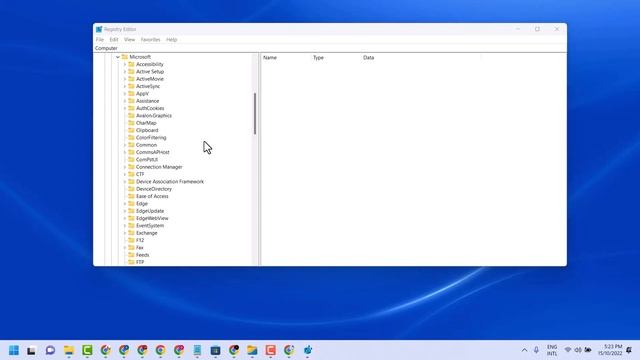Click the Edge folder icon
The image size is (640, 360).
coord(131,204)
